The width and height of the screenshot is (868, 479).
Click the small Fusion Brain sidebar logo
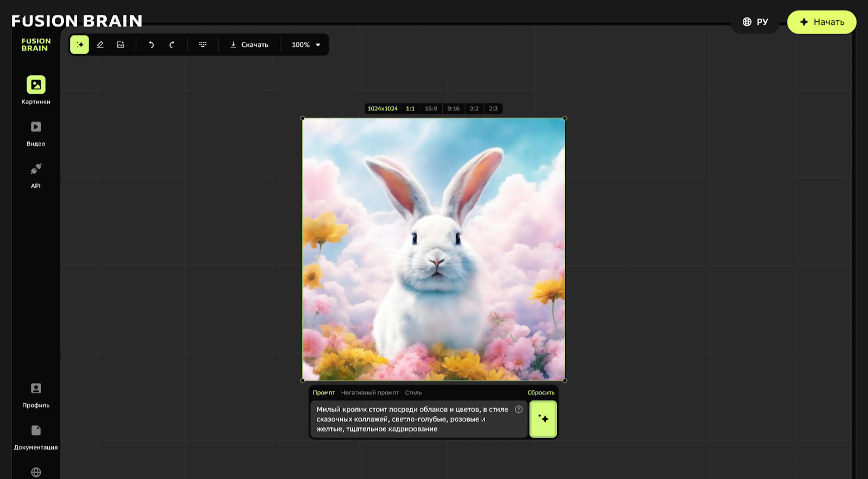(36, 44)
